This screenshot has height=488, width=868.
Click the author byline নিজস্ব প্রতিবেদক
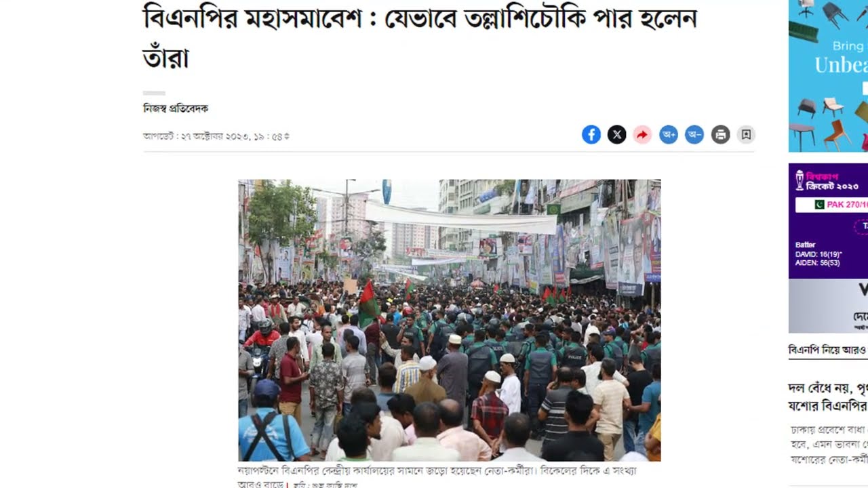pyautogui.click(x=176, y=108)
